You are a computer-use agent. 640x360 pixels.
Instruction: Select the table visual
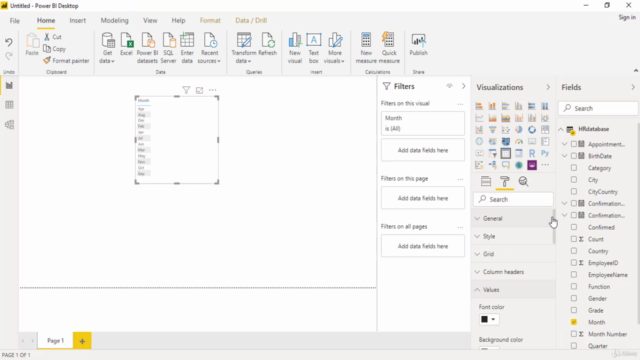505,153
